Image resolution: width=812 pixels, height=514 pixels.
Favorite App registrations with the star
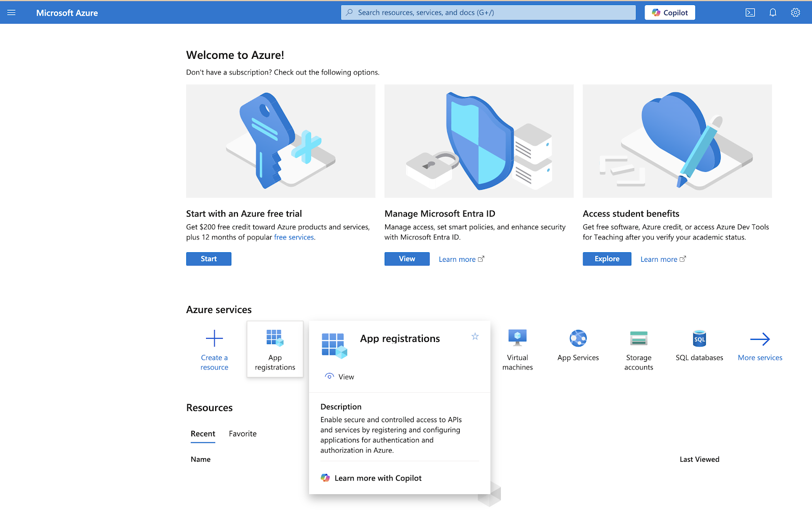pyautogui.click(x=475, y=336)
